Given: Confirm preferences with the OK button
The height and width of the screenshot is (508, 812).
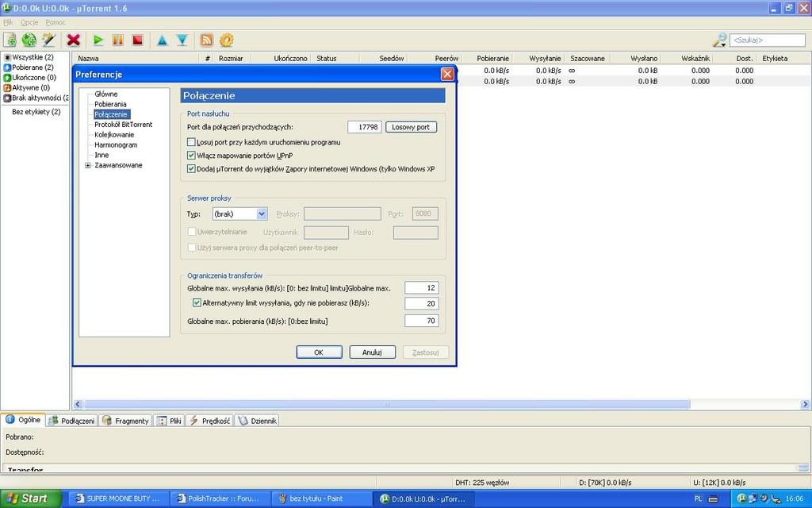Looking at the screenshot, I should coord(319,352).
